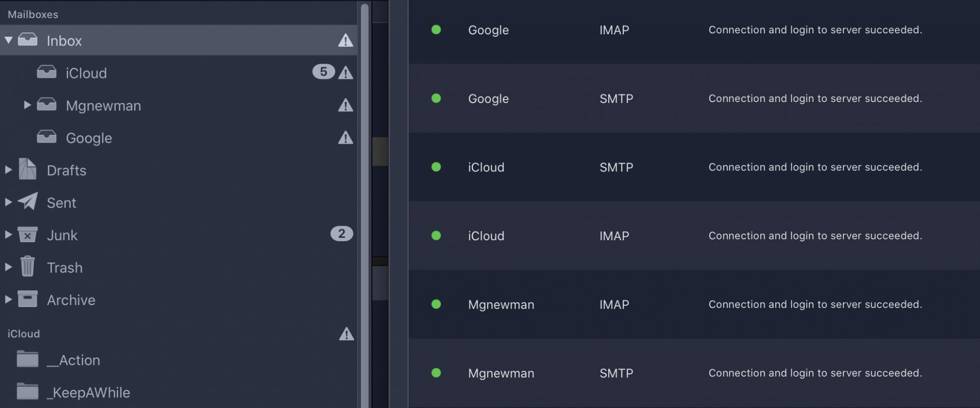Click connection status text for Mgnewman SMTP
This screenshot has height=408, width=980.
815,373
